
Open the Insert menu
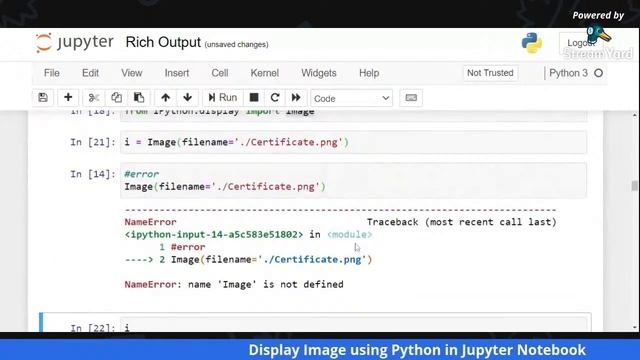click(x=177, y=73)
